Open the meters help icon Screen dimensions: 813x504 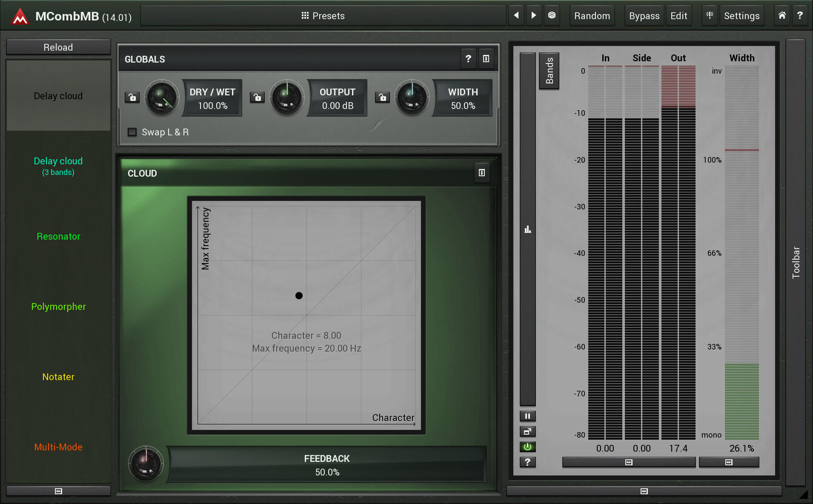click(x=527, y=462)
